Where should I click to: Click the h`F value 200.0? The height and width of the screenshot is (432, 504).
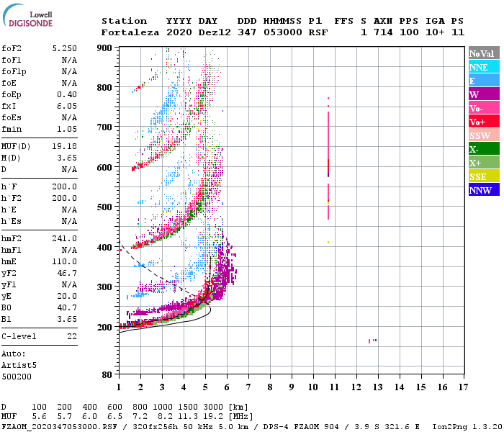click(x=65, y=186)
